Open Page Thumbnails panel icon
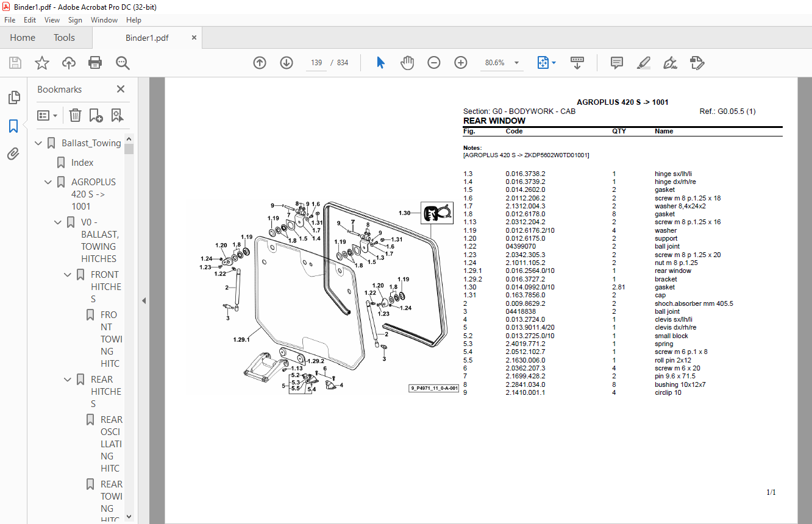Screen dimensions: 812x524 coord(13,97)
